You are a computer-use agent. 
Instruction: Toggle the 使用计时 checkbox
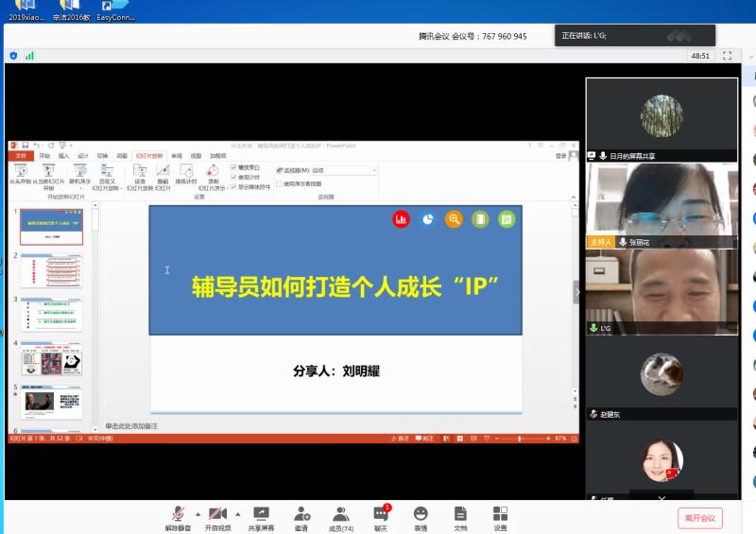click(233, 177)
